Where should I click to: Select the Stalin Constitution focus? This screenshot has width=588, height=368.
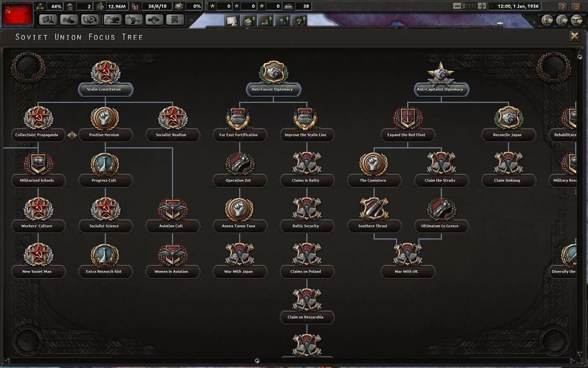(105, 79)
